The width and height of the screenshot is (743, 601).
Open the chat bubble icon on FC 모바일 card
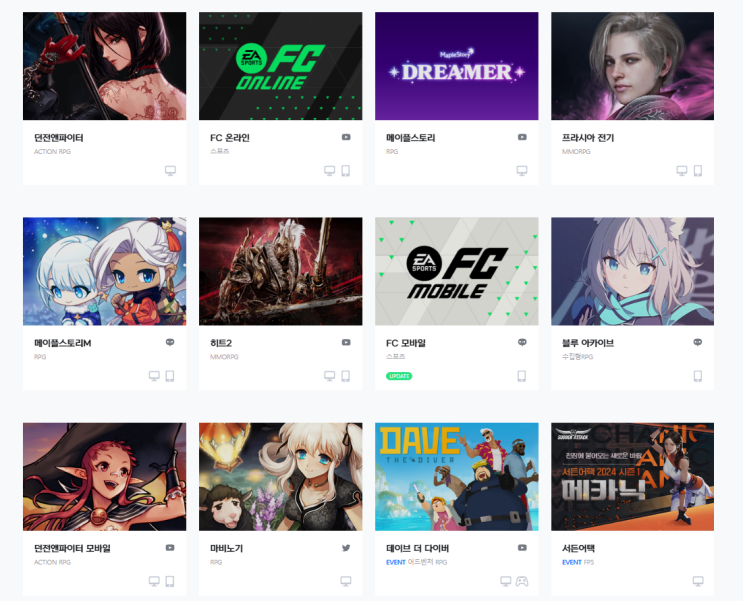tap(522, 342)
